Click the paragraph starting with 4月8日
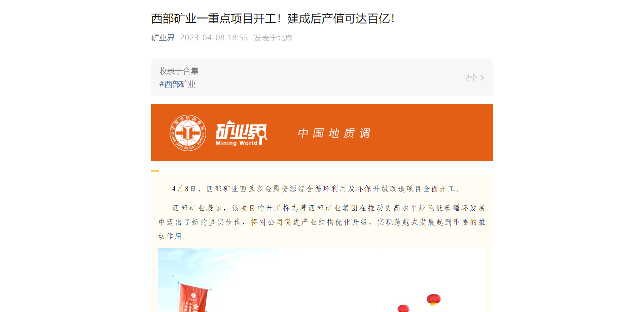The image size is (644, 312). 316,189
